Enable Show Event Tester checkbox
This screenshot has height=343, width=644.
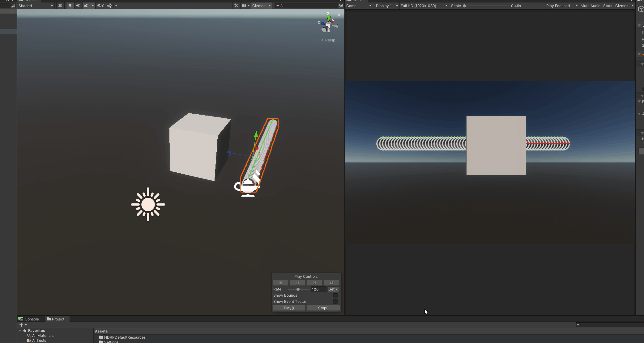[x=335, y=302]
